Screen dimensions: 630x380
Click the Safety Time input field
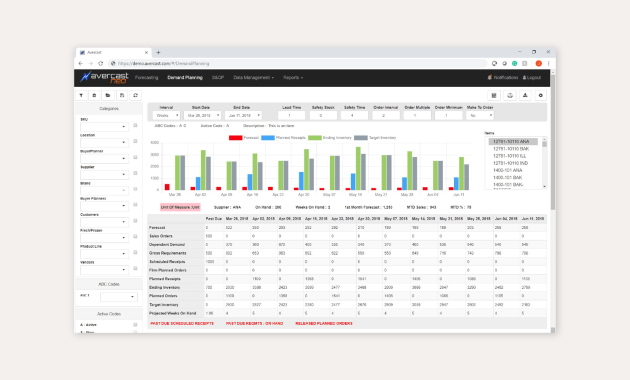(x=354, y=115)
